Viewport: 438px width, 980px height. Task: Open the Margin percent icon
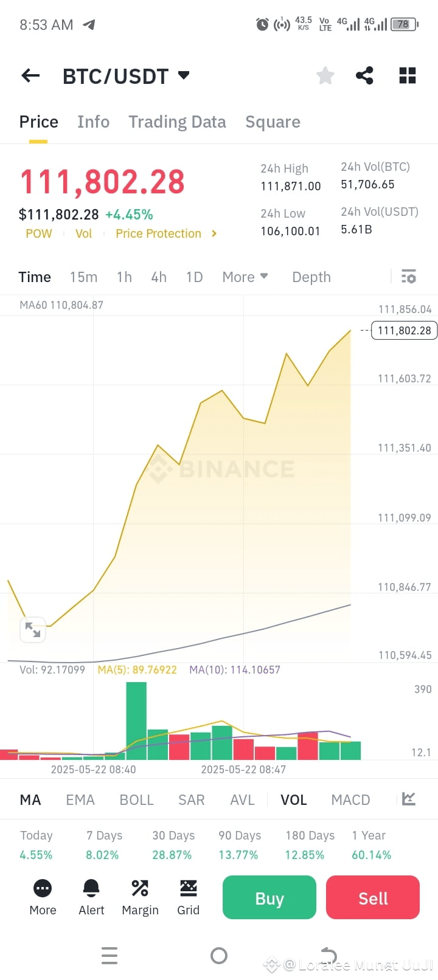[x=140, y=888]
